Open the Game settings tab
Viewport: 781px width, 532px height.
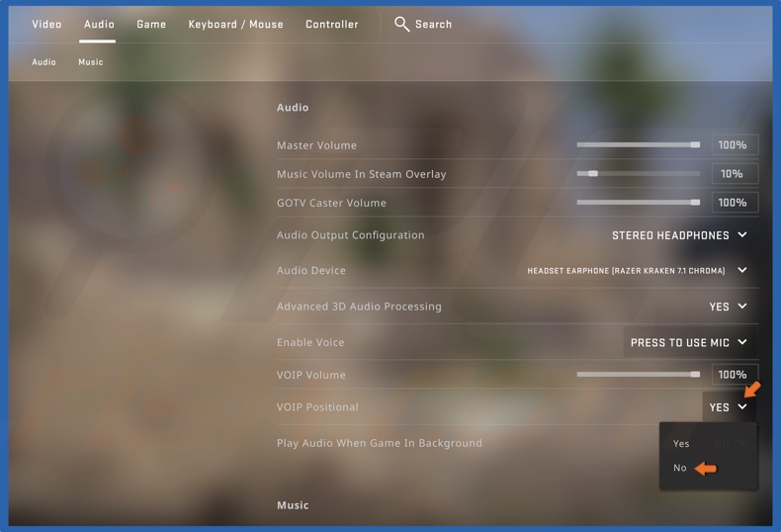(x=151, y=24)
